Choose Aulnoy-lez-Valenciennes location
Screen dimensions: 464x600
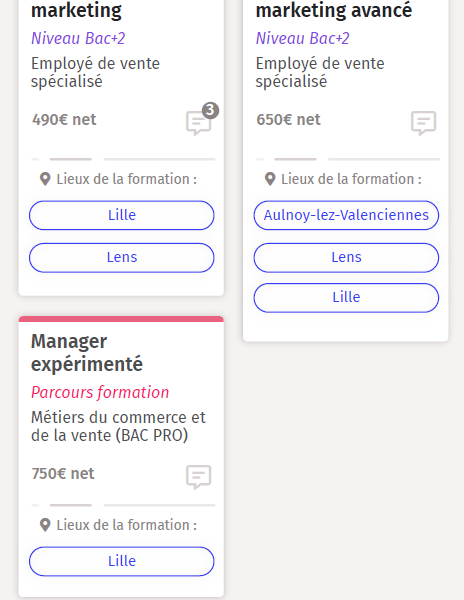pyautogui.click(x=346, y=215)
